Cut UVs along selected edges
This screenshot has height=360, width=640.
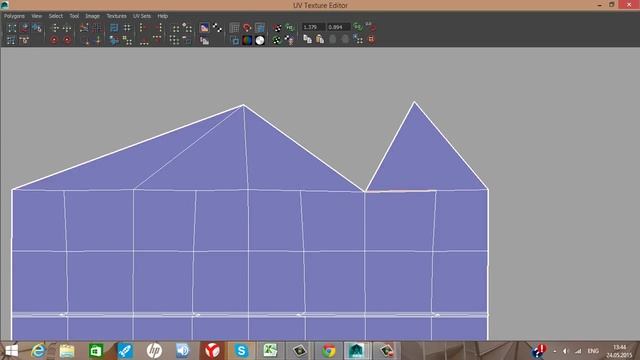point(84,28)
